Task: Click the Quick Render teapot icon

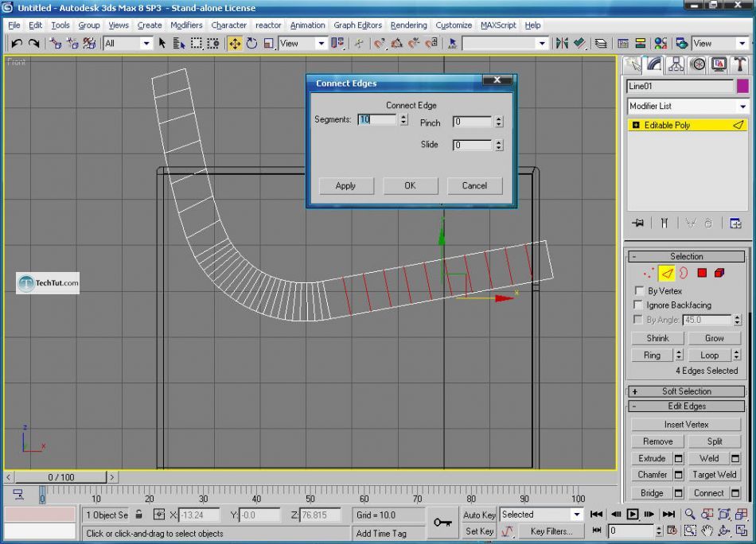Action: (x=681, y=44)
